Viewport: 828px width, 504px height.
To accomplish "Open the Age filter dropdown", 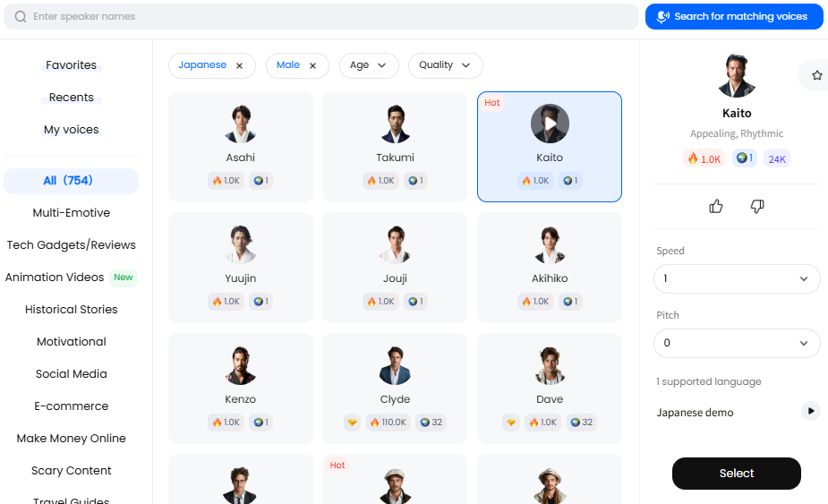I will pyautogui.click(x=369, y=65).
